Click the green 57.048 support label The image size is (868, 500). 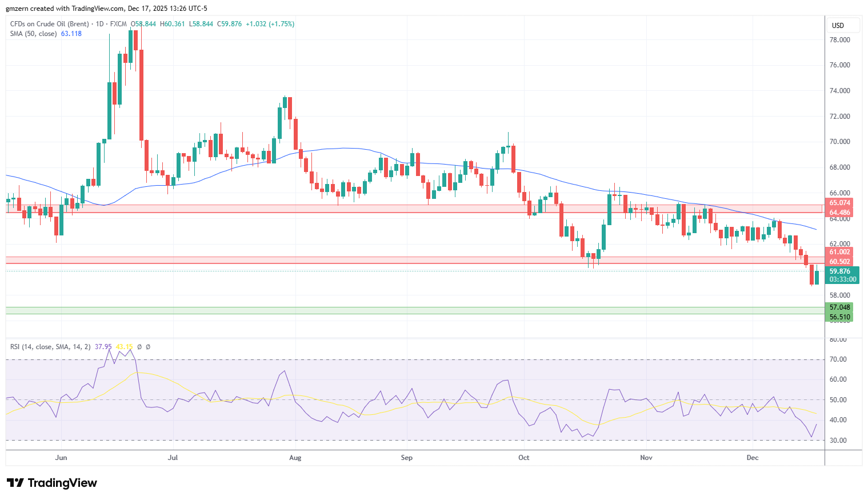839,307
